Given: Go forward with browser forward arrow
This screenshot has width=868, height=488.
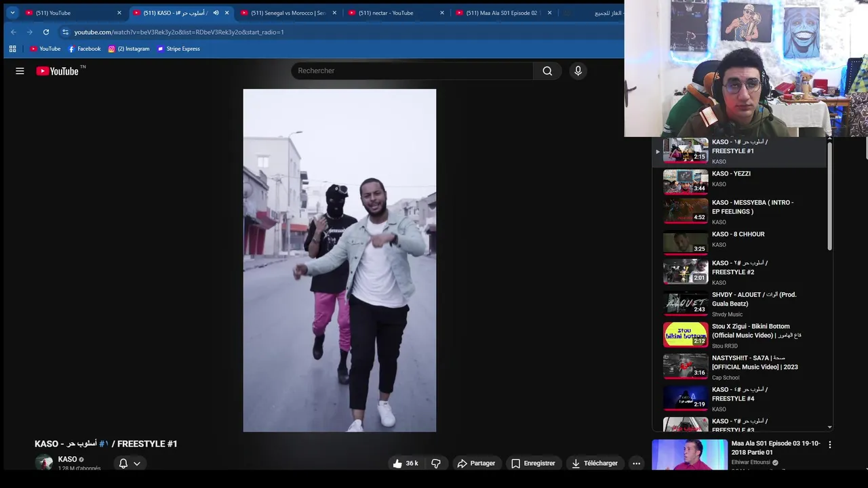Looking at the screenshot, I should pos(29,32).
